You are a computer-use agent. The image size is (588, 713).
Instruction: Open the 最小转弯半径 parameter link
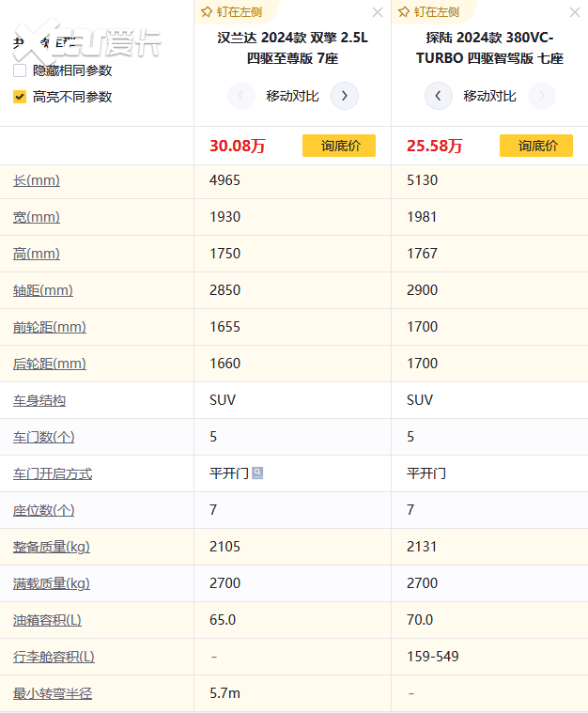tap(53, 694)
